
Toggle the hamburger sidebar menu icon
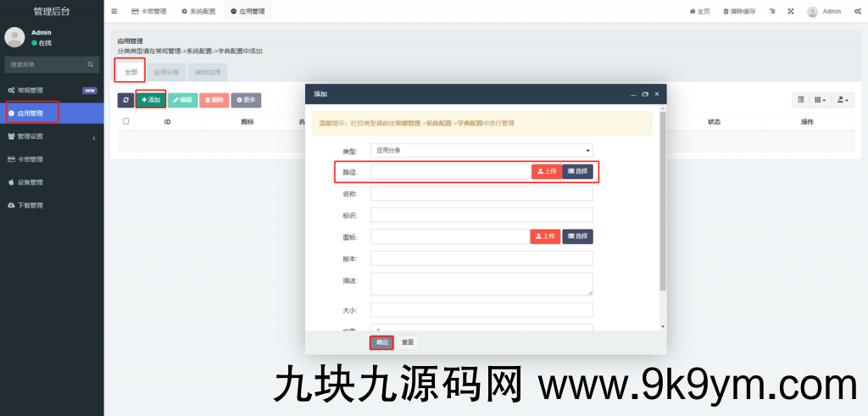point(114,11)
